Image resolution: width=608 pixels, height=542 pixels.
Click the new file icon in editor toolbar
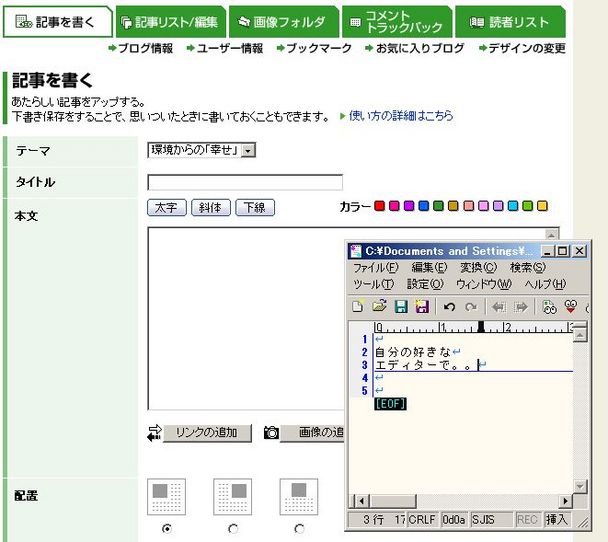(x=358, y=306)
